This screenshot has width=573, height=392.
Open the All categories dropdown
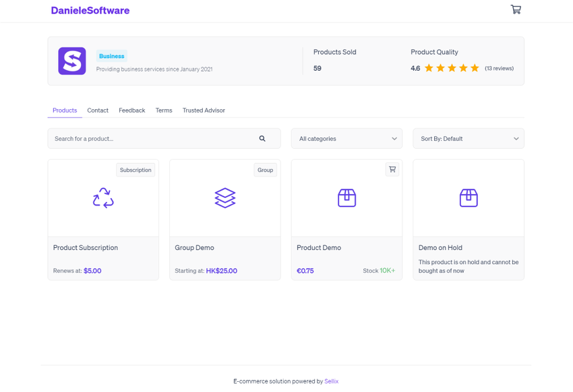pyautogui.click(x=346, y=138)
